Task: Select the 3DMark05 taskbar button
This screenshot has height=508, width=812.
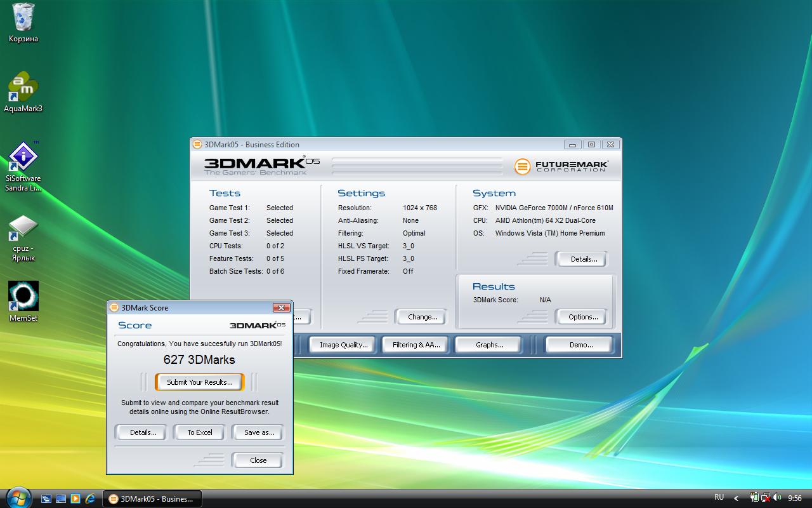Action: point(152,498)
